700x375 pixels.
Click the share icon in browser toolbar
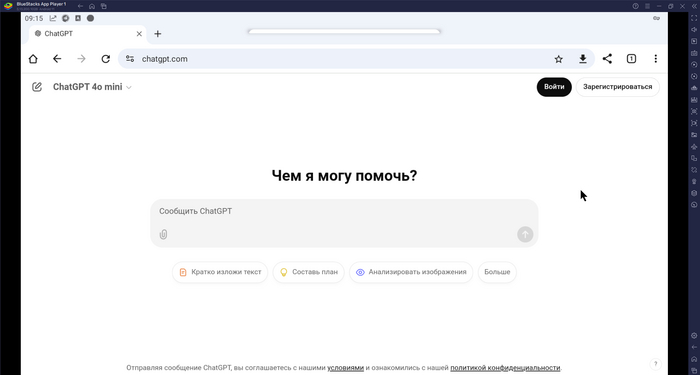click(x=607, y=59)
